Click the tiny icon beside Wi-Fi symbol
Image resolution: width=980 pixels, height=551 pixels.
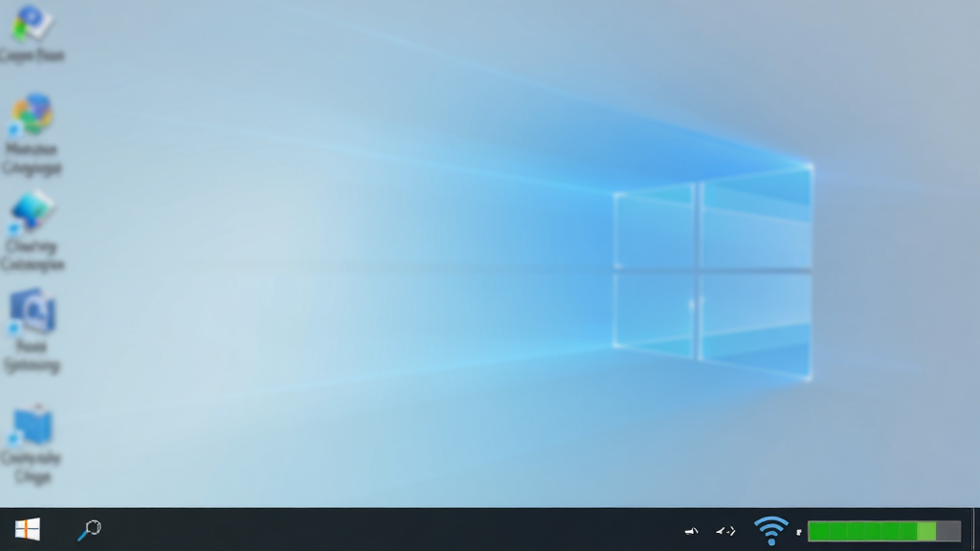click(x=799, y=532)
